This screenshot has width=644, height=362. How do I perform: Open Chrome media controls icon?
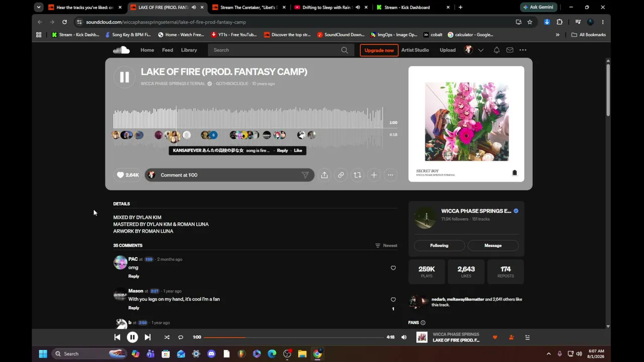coord(578,22)
